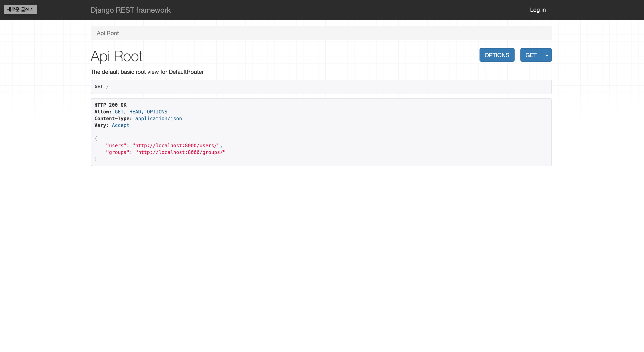Click the Vary Accept header value
This screenshot has height=352, width=644.
(120, 125)
